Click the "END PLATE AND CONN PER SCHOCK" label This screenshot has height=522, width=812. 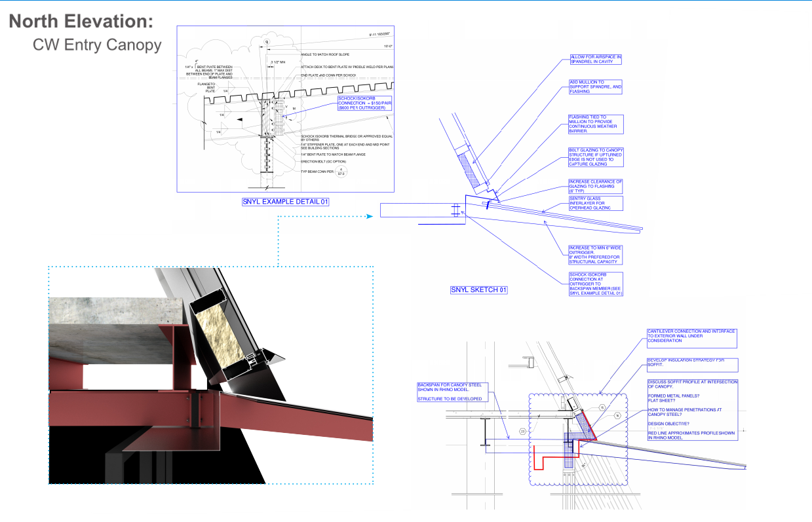tap(328, 75)
